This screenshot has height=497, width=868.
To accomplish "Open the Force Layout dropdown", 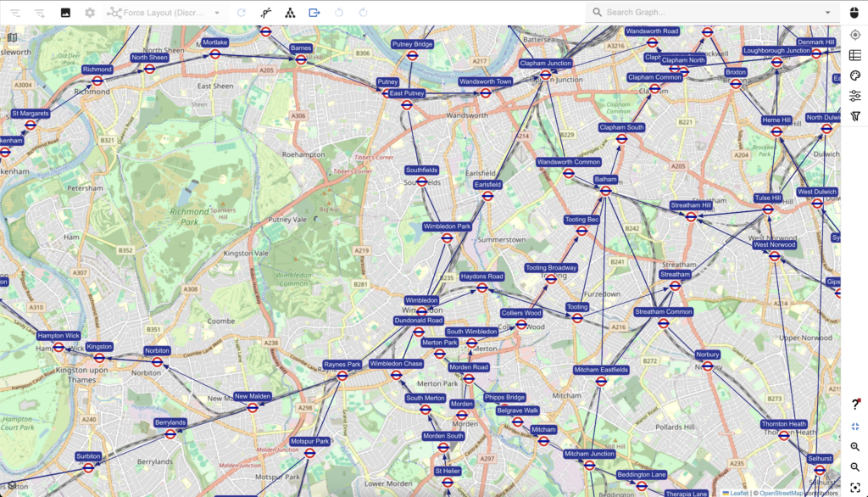I will pos(164,13).
